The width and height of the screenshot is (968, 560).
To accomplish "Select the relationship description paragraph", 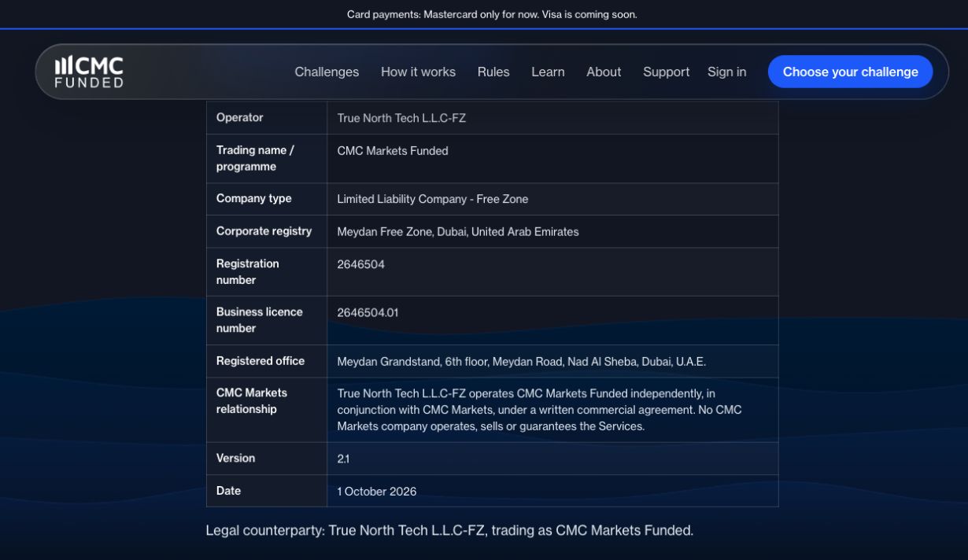I will 540,410.
